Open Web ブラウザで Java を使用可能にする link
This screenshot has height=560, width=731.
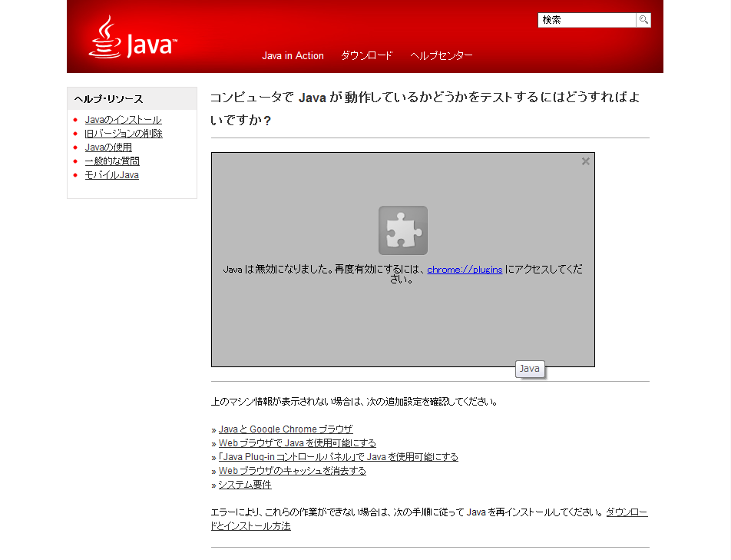click(297, 443)
